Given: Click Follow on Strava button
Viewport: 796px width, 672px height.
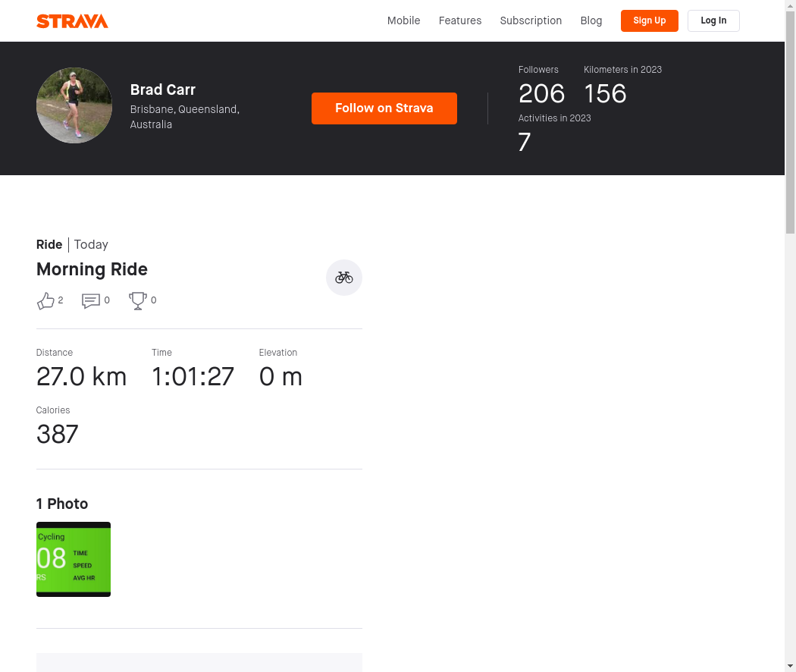Looking at the screenshot, I should [x=384, y=108].
